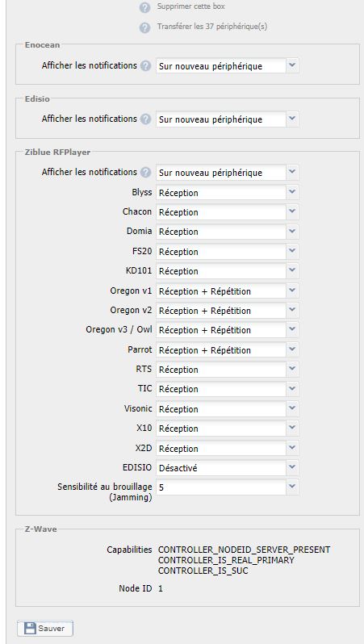Open the Enocean notifications dropdown
This screenshot has height=644, width=364.
coord(227,65)
